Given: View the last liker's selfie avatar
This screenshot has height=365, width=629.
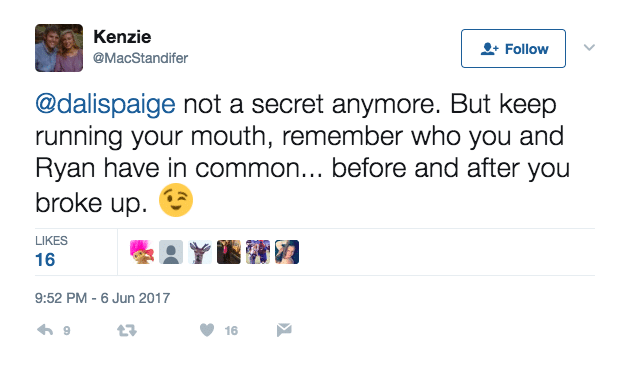Looking at the screenshot, I should [x=287, y=252].
